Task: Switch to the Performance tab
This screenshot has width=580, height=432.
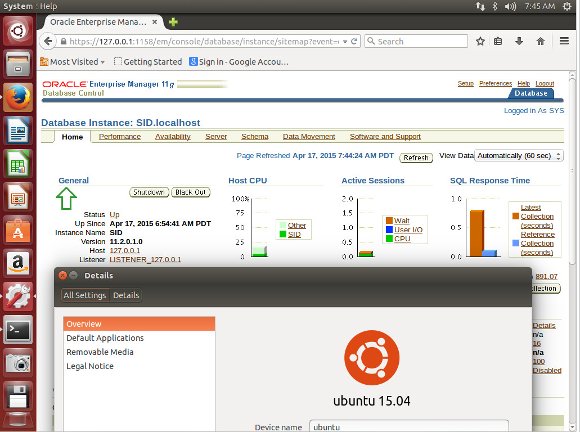Action: [120, 136]
